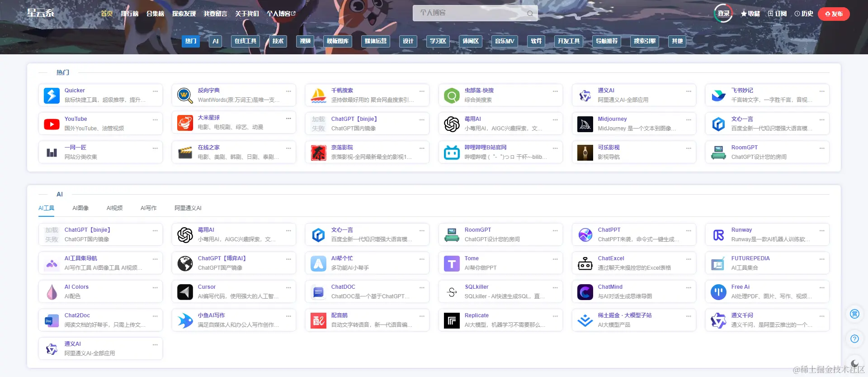Click the 哔哩哔哩B站官网 TV icon
The image size is (868, 377).
pos(452,153)
